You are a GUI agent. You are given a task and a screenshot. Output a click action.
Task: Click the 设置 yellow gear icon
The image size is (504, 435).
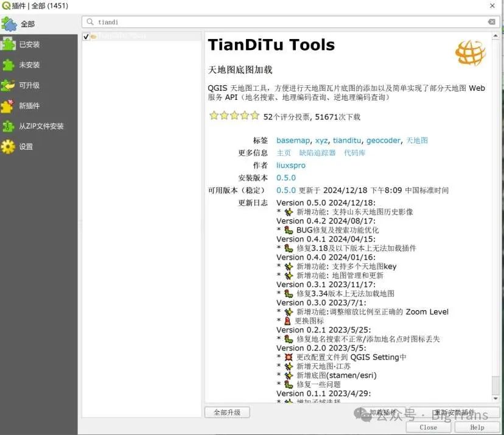(8, 147)
